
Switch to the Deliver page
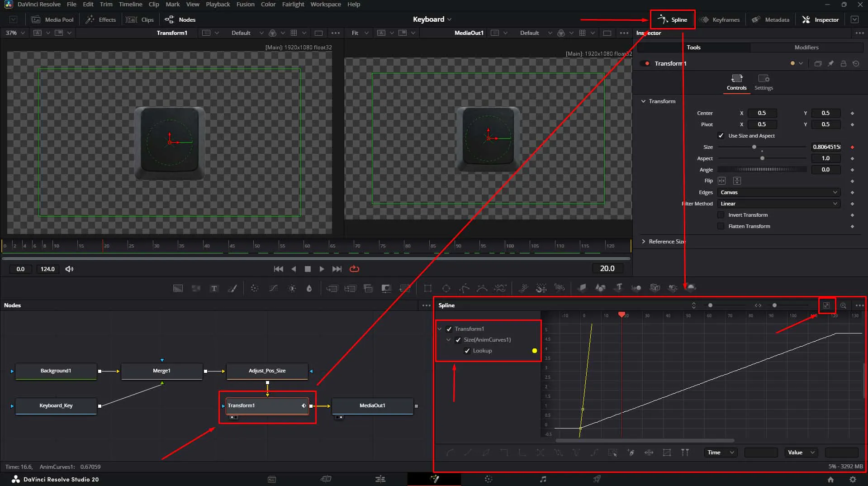[597, 479]
